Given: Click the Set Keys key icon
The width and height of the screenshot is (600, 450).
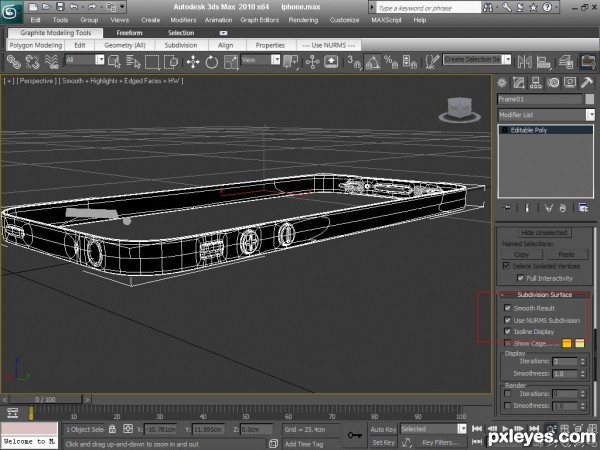Looking at the screenshot, I should [x=355, y=435].
